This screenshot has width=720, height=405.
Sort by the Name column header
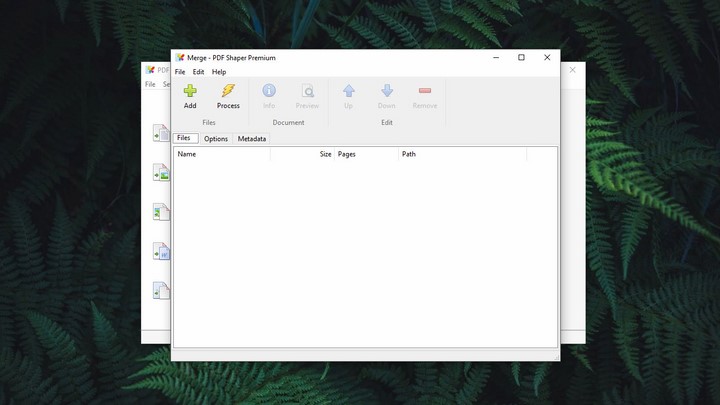click(x=222, y=154)
